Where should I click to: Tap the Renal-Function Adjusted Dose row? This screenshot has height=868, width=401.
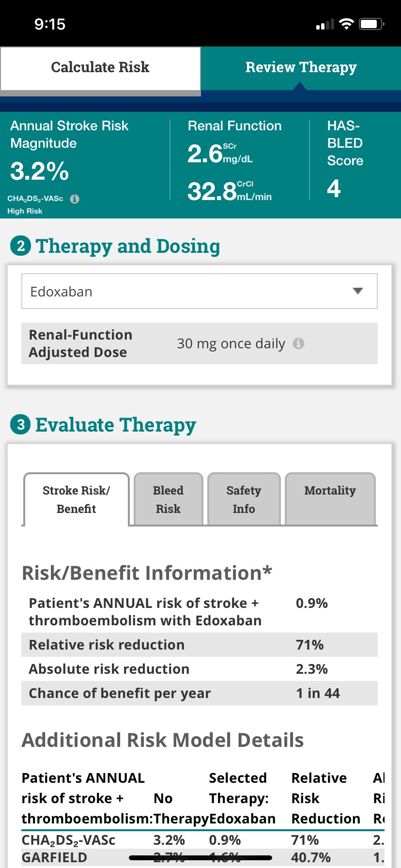(x=199, y=343)
